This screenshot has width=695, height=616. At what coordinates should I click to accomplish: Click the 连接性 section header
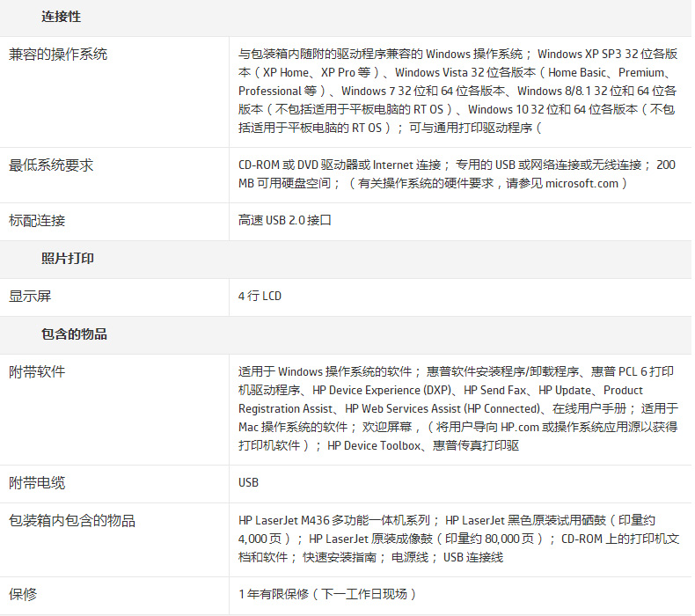[x=62, y=17]
